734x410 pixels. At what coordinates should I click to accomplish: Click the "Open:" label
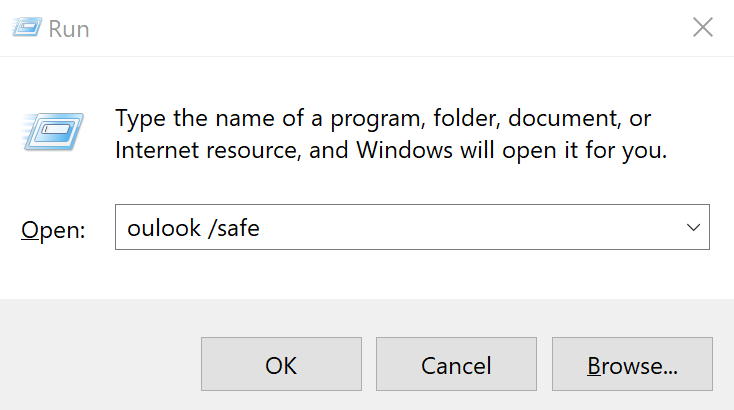pos(53,229)
